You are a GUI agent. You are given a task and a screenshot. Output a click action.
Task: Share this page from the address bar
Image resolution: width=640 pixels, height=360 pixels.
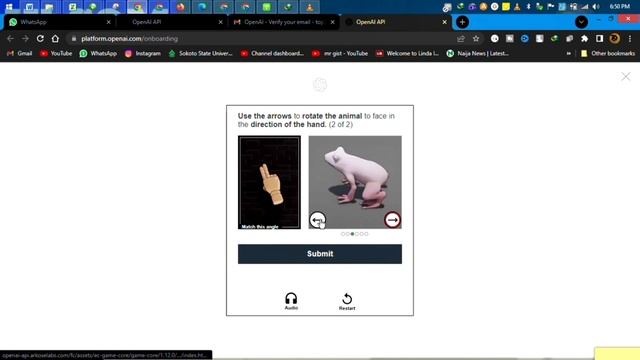(x=461, y=38)
